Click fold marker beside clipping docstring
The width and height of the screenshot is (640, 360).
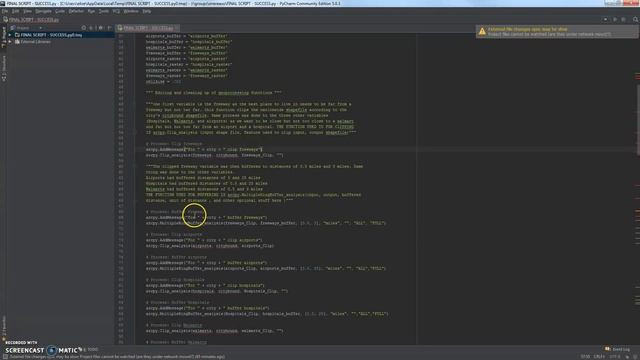(x=134, y=104)
